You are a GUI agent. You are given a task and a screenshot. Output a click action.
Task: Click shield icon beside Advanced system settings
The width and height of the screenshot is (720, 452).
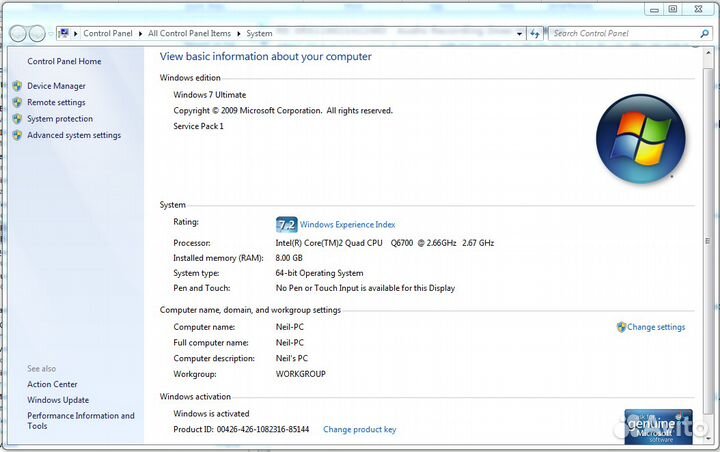[17, 136]
